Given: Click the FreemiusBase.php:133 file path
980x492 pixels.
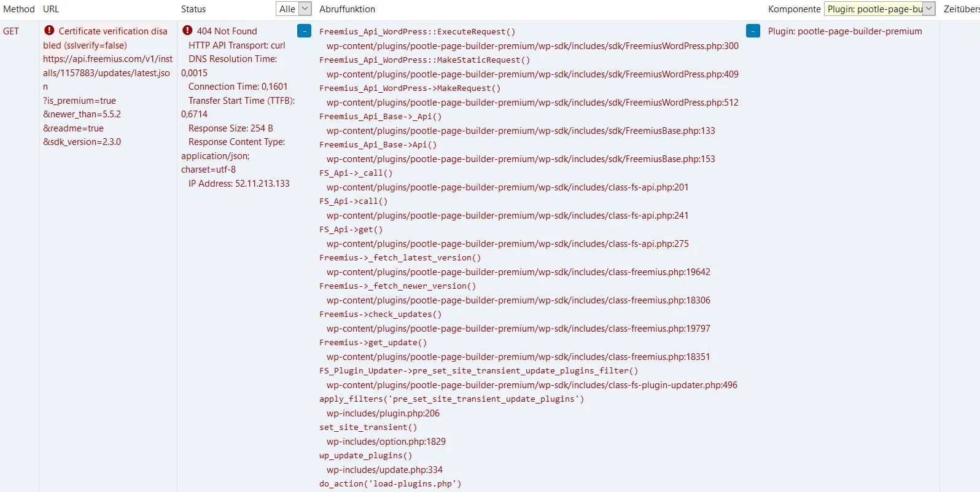Looking at the screenshot, I should (521, 131).
